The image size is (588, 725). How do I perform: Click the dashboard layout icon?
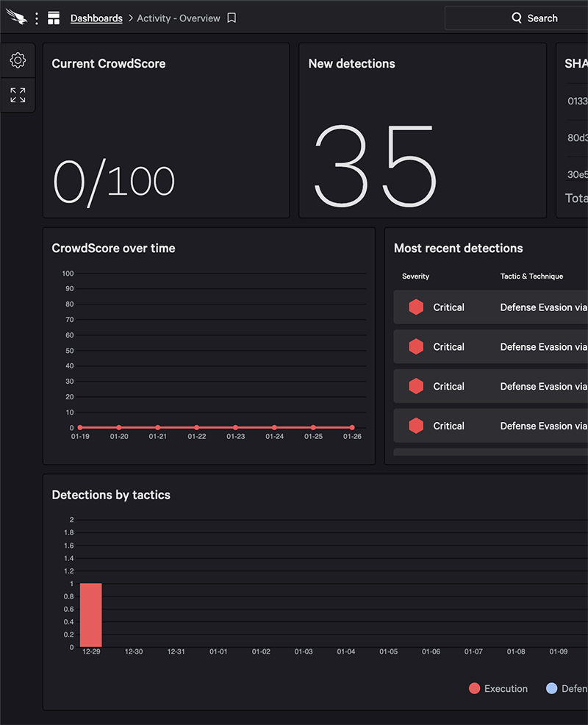pyautogui.click(x=54, y=18)
